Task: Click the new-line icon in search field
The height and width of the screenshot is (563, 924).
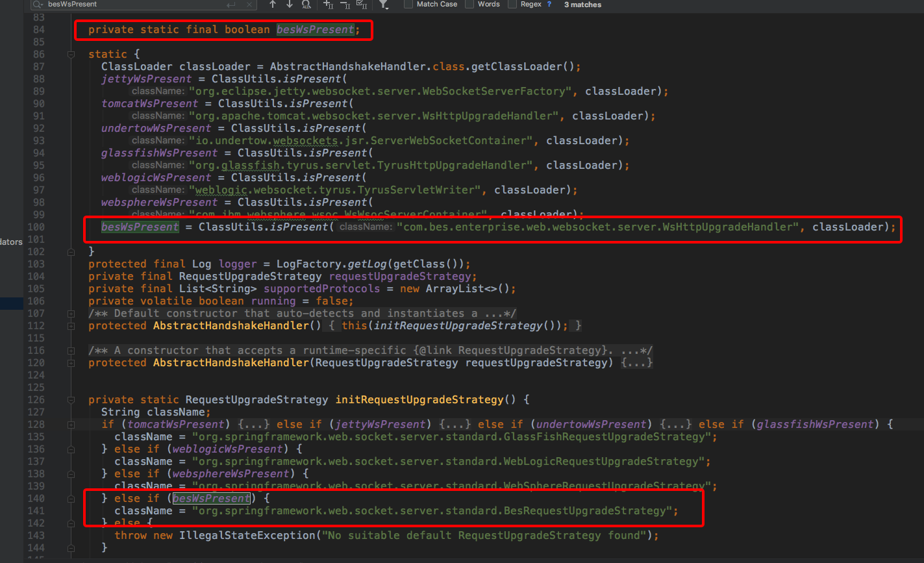Action: coord(232,5)
